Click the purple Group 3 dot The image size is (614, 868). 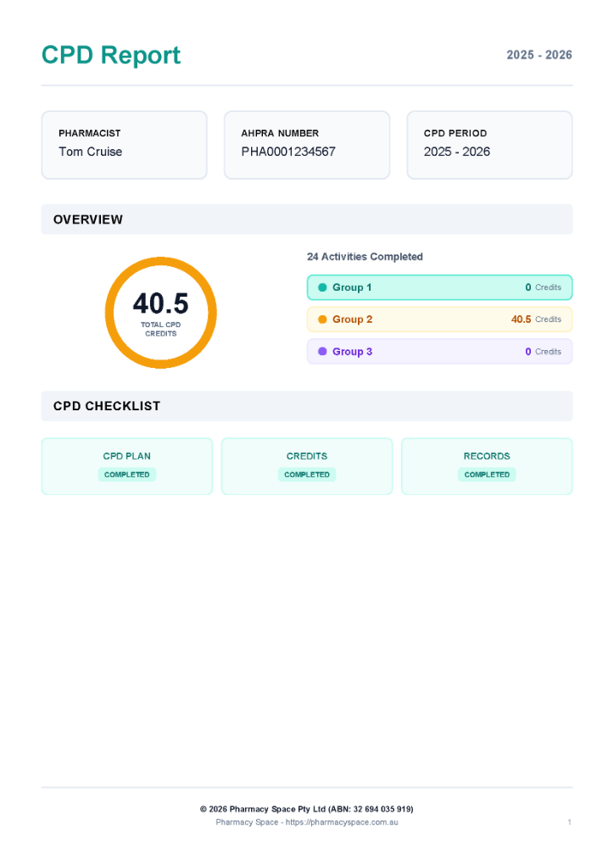click(x=322, y=352)
